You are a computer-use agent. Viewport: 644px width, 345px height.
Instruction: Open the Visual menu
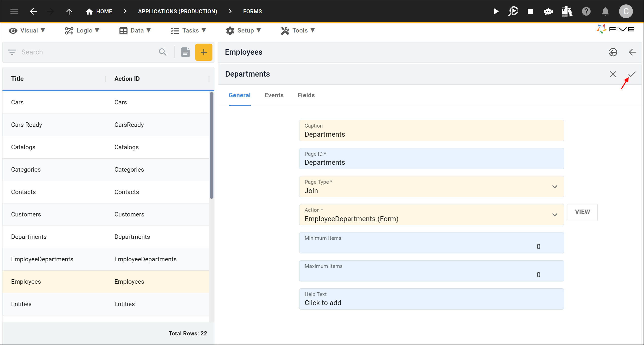[x=27, y=31]
